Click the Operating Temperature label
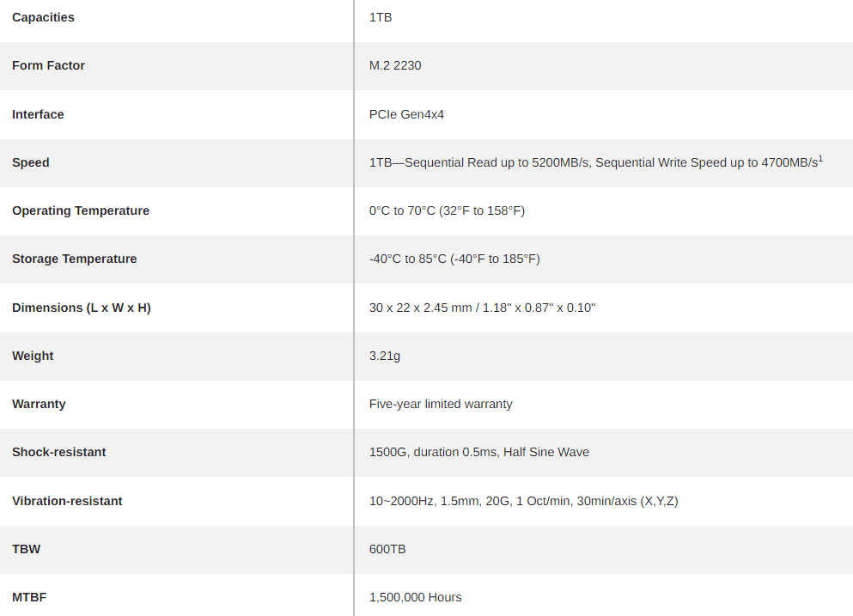 tap(81, 210)
